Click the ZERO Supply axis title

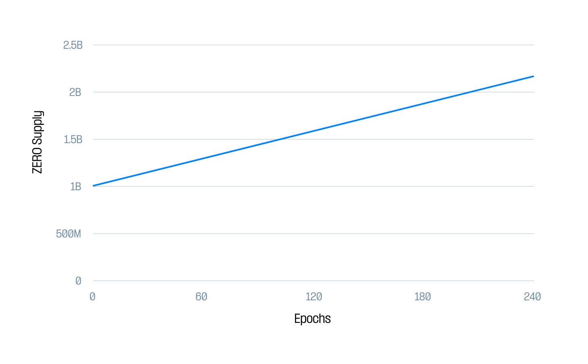(x=37, y=142)
